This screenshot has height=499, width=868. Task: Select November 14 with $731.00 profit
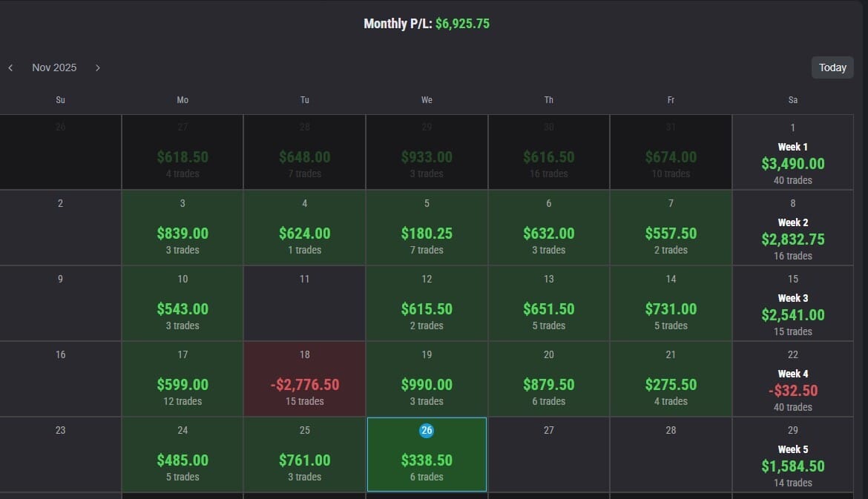pos(671,303)
